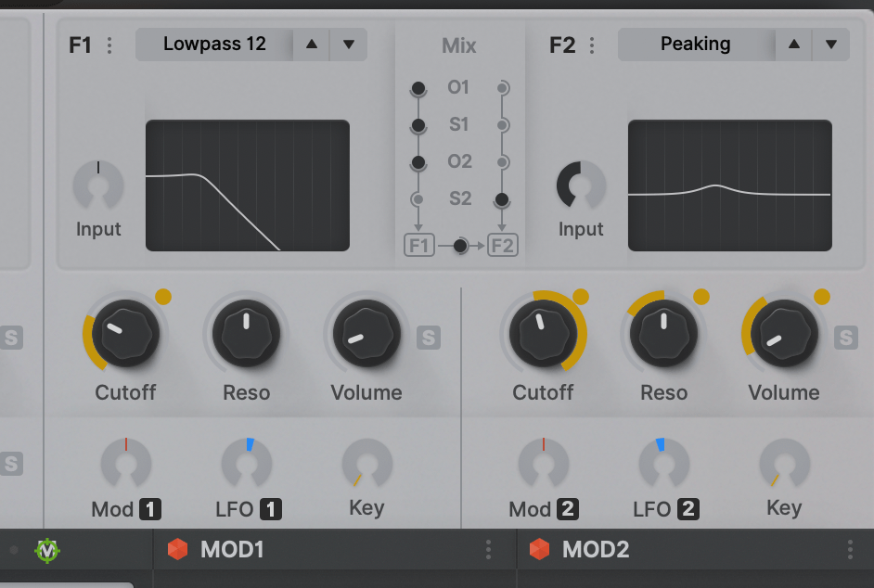Select previous F2 filter type with up arrow
The image size is (874, 588).
coord(793,44)
